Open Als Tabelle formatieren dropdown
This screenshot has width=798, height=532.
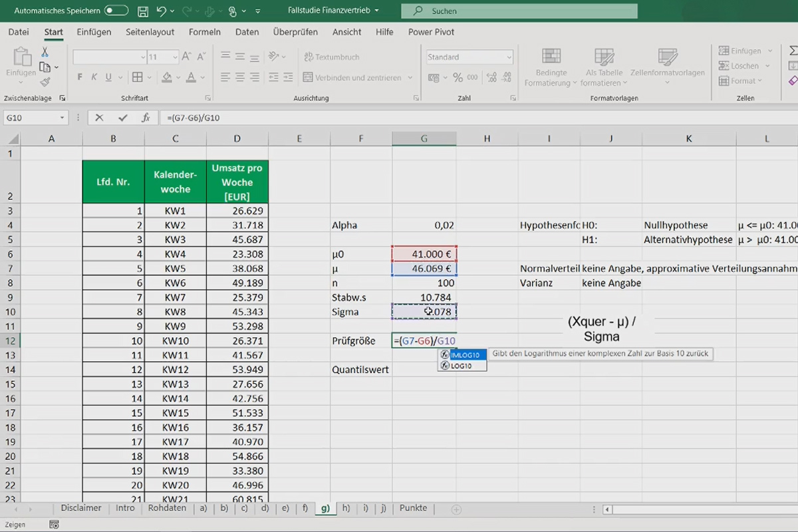coord(604,68)
